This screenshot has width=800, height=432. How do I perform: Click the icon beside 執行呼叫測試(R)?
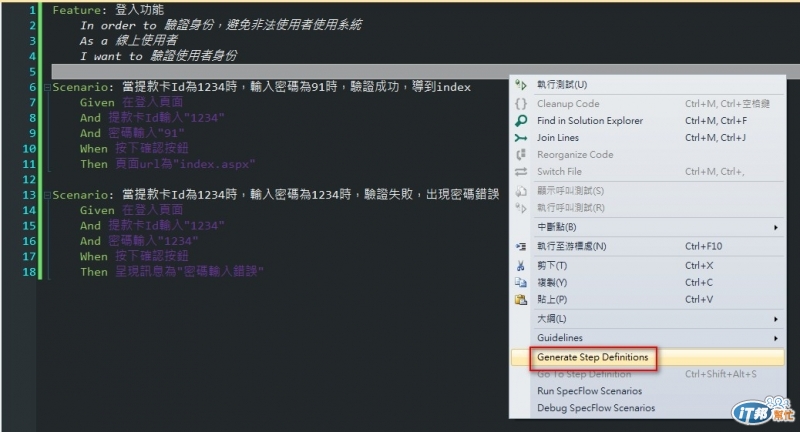(520, 208)
